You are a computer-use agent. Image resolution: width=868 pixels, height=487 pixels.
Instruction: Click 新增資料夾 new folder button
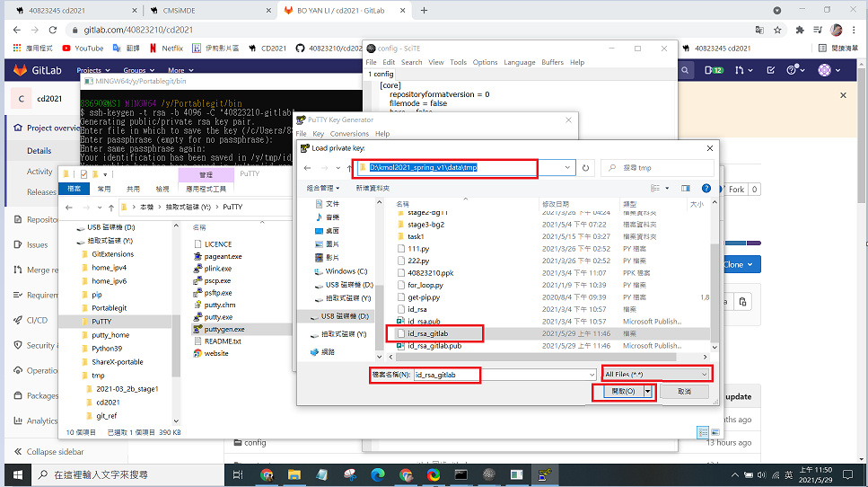point(373,189)
